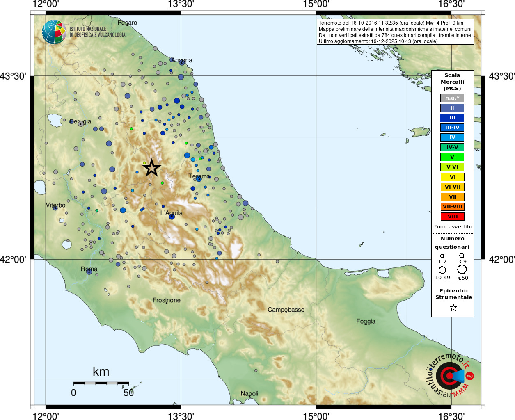Click the Epicentro Strumentale star legend icon
Image resolution: width=515 pixels, height=420 pixels.
point(453,308)
